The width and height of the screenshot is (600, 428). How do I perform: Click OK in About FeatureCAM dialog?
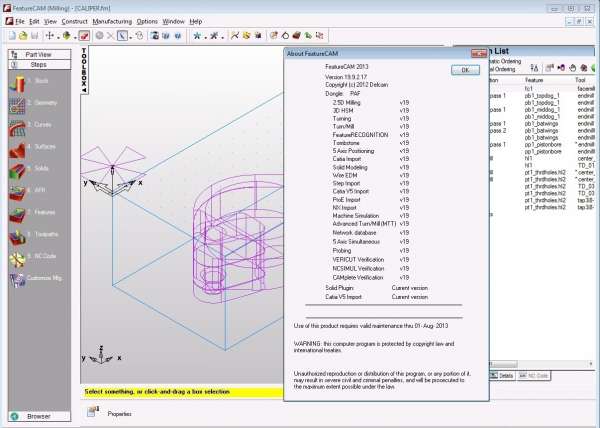pyautogui.click(x=465, y=70)
